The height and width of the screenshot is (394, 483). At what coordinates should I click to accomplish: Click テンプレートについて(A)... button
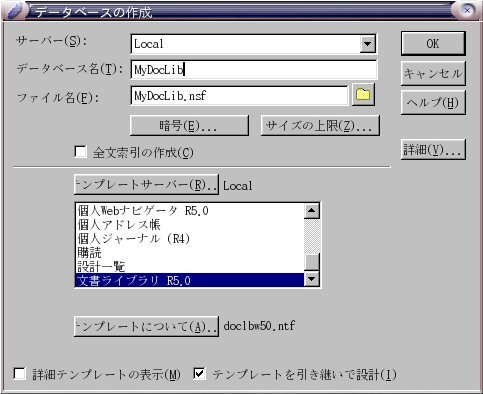pos(146,326)
